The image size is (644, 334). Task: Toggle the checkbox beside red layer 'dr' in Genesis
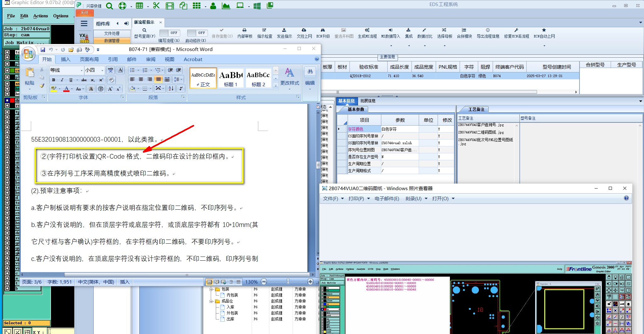(x=7, y=100)
